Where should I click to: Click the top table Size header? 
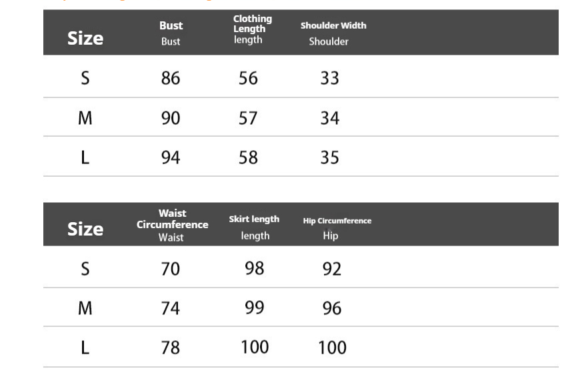tap(85, 38)
